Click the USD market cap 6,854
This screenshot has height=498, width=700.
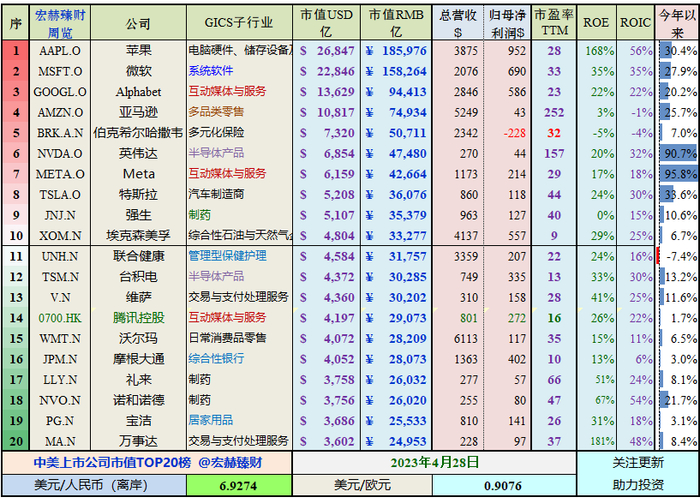(339, 154)
